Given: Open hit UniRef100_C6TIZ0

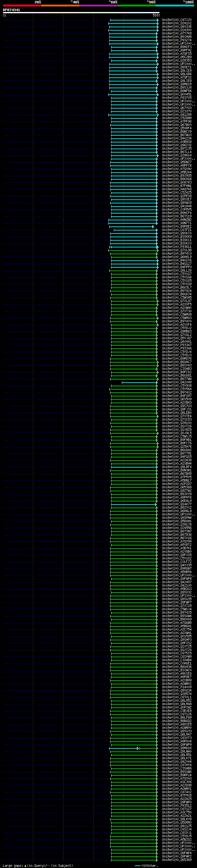Looking at the screenshot, I should coord(176,20).
